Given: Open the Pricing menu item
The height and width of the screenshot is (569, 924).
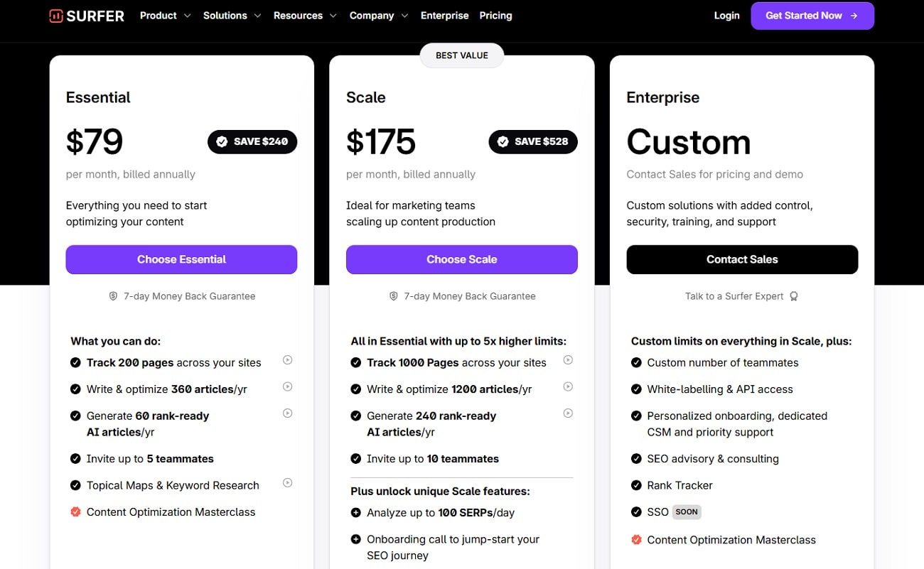Looking at the screenshot, I should point(495,15).
